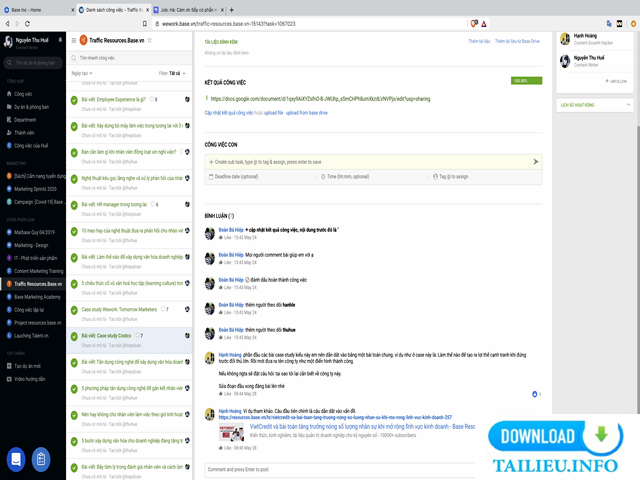Go back using browser back arrow
This screenshot has height=480, width=640.
[x=7, y=24]
